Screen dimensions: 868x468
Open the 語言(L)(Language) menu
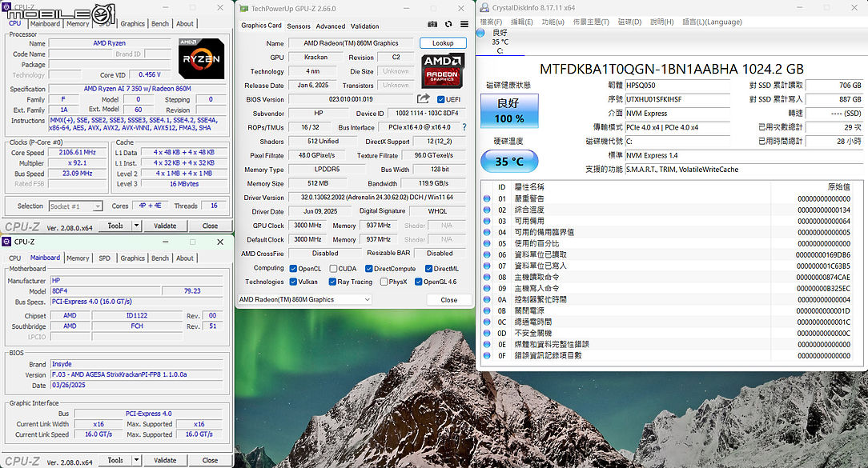(712, 22)
